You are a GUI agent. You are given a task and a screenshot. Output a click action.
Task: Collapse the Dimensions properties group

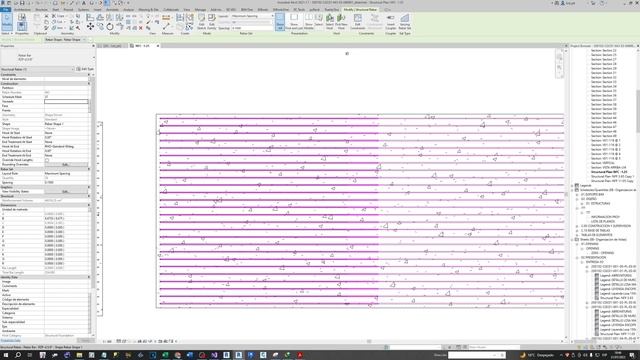pyautogui.click(x=89, y=205)
